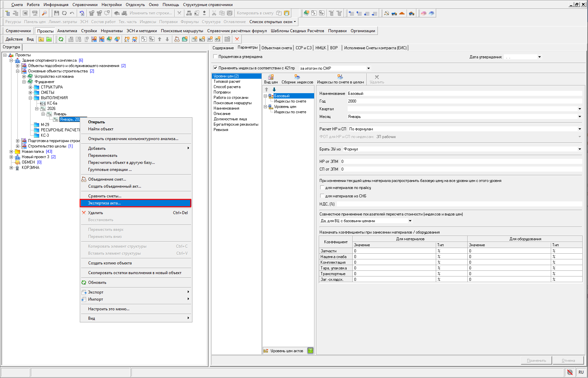This screenshot has height=378, width=588.
Task: Toggle 'Процентовка утверждена' checkbox
Action: tap(216, 57)
